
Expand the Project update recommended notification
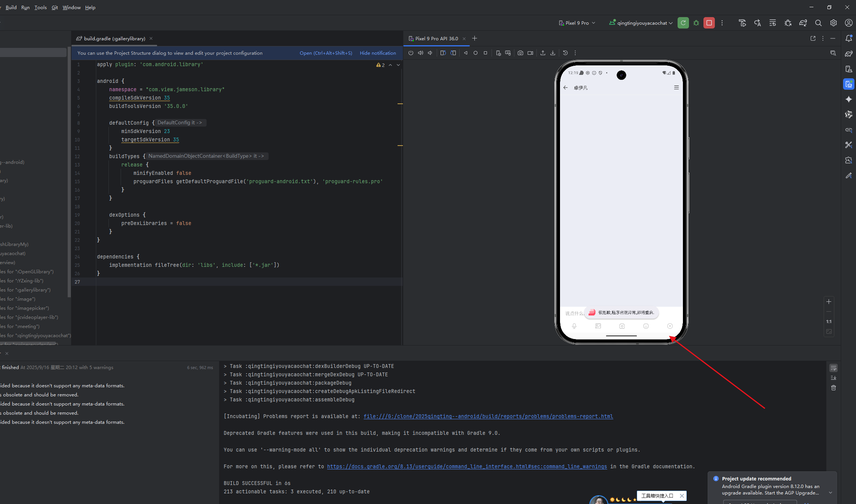click(x=831, y=493)
